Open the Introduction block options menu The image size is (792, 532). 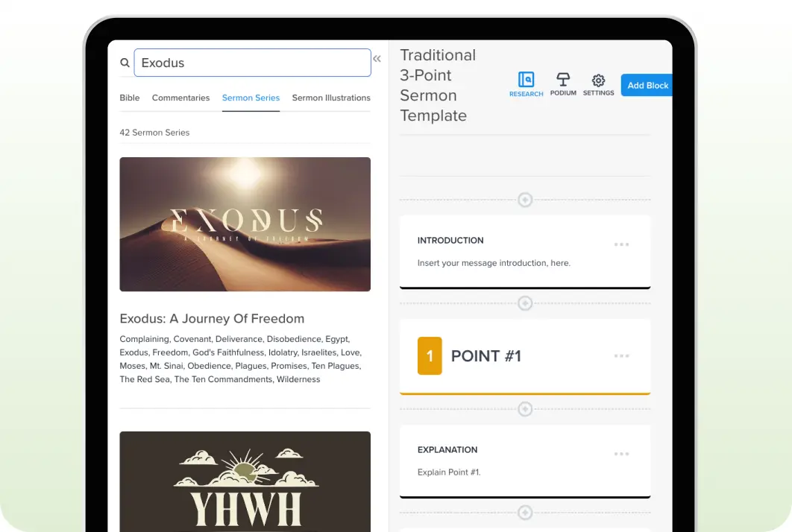point(622,244)
